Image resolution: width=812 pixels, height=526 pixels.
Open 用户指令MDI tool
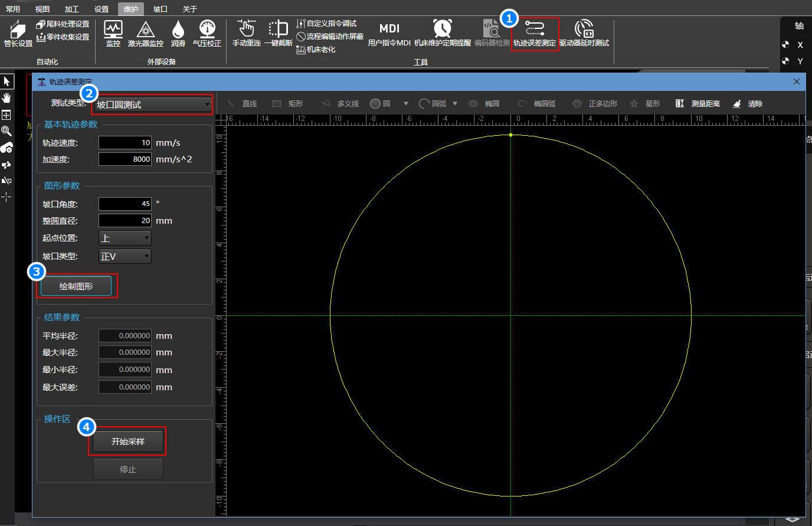pyautogui.click(x=389, y=34)
